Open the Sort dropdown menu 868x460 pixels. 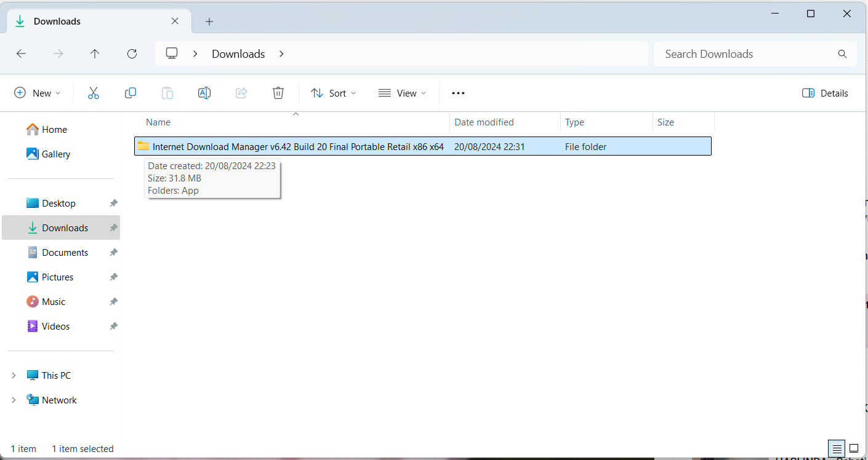coord(333,93)
